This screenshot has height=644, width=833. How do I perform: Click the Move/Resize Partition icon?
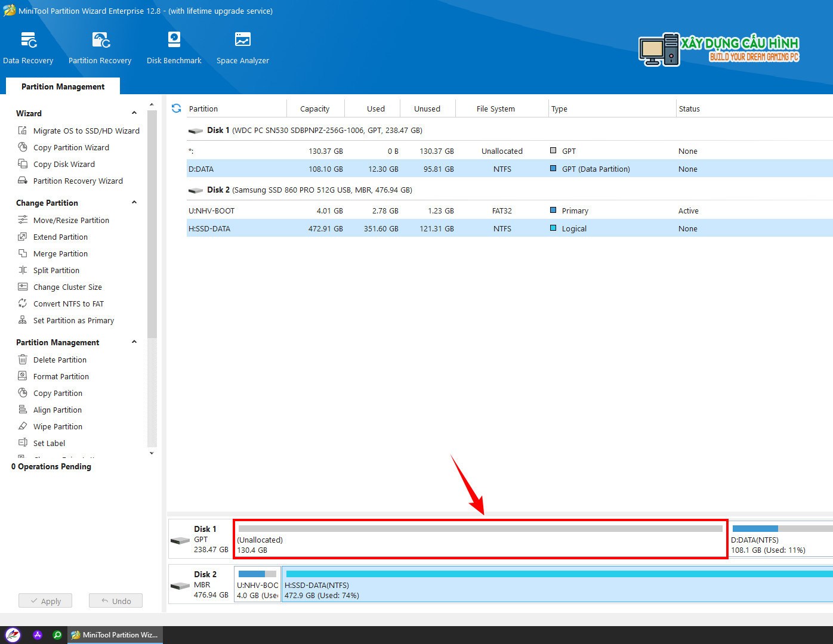pyautogui.click(x=23, y=220)
